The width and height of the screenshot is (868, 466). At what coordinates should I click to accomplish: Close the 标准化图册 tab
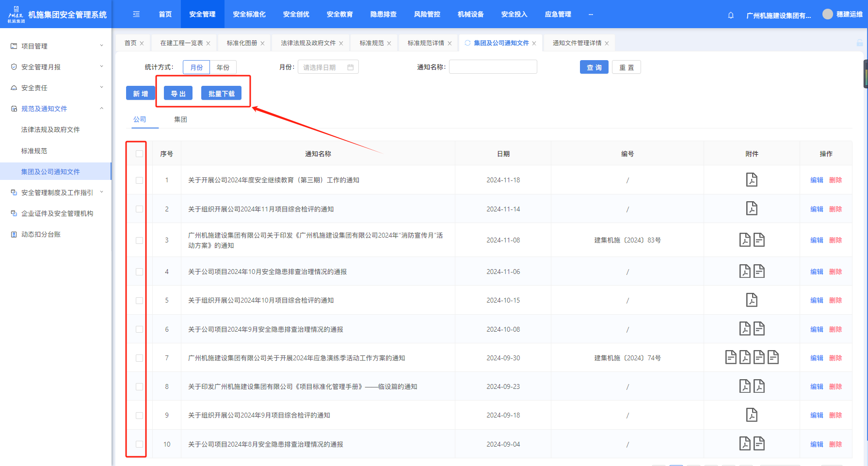point(262,43)
